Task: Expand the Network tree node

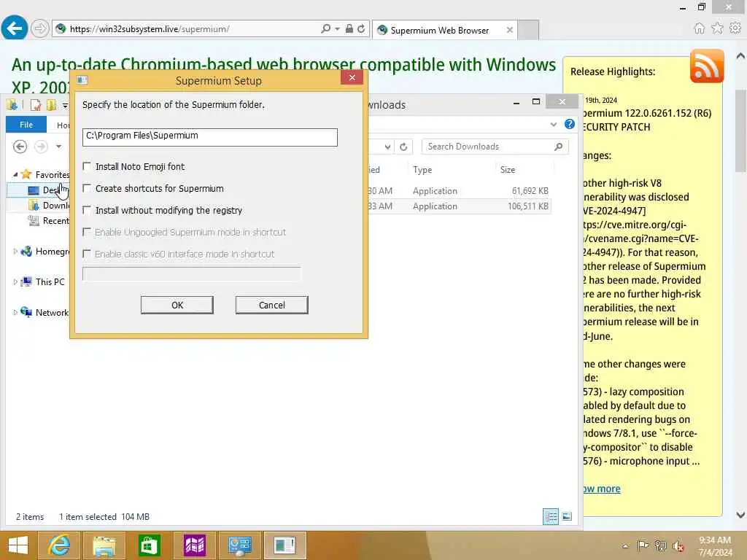Action: coord(15,312)
